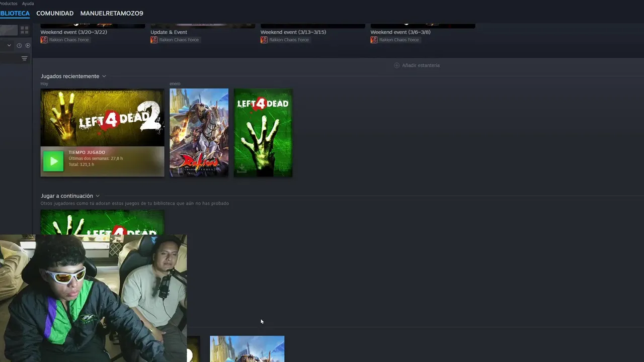Click the ready-to-play filter icon
The image size is (644, 362).
[28, 45]
